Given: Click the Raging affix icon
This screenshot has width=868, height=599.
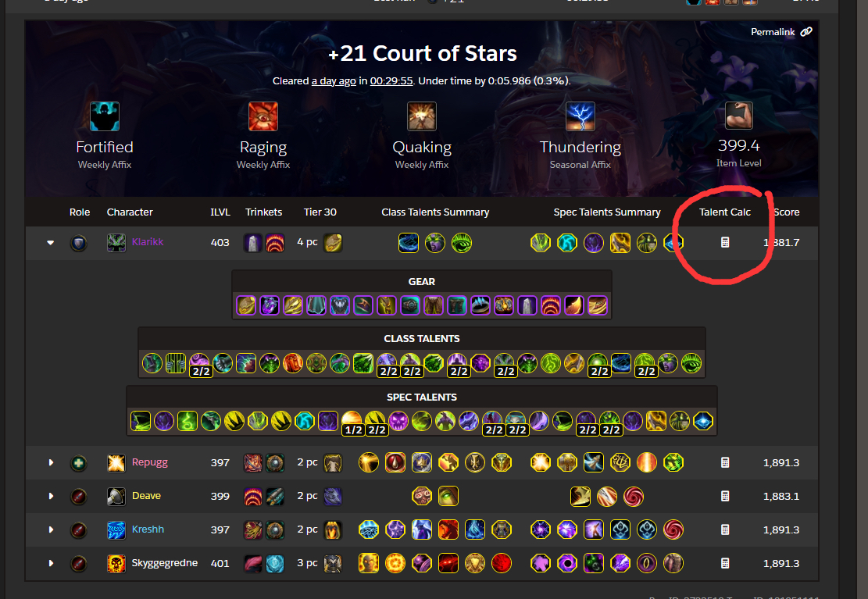Looking at the screenshot, I should tap(263, 116).
